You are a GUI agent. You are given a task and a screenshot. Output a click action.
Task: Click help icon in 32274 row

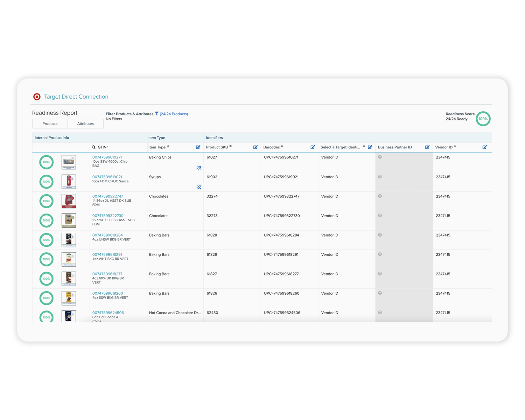pos(380,196)
